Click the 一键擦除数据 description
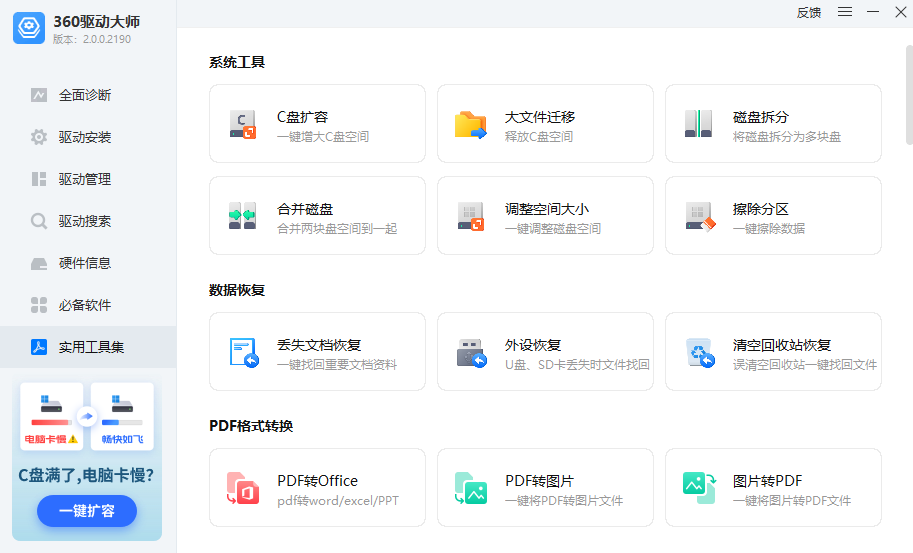Image resolution: width=913 pixels, height=553 pixels. click(769, 229)
